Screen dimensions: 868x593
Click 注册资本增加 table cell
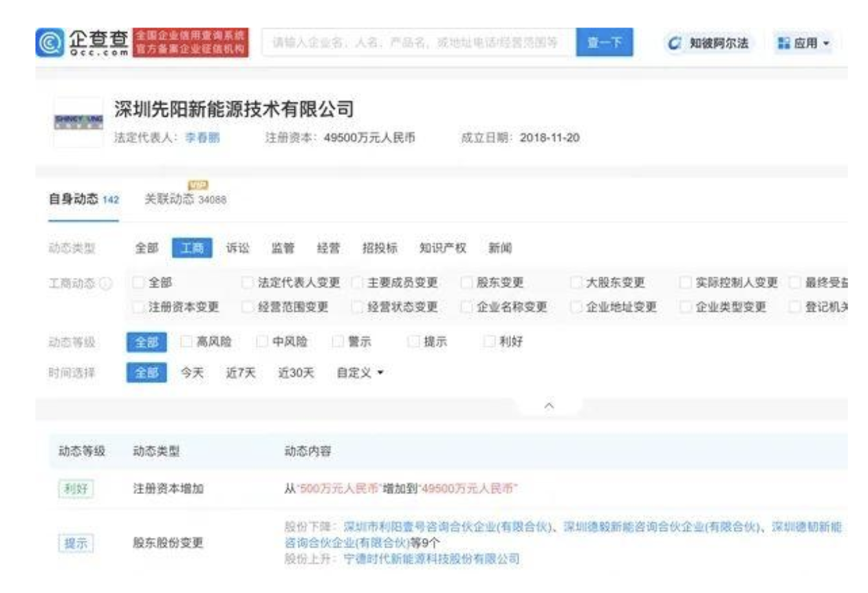169,489
